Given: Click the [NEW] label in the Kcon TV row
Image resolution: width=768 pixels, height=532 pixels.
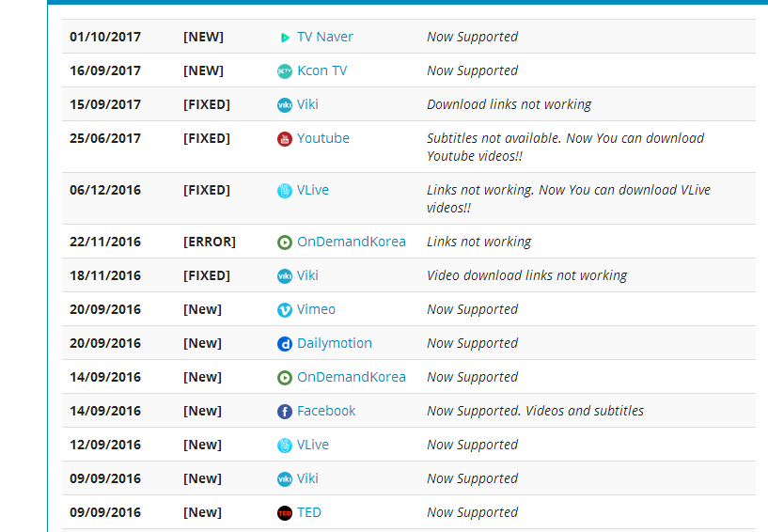Looking at the screenshot, I should [203, 70].
